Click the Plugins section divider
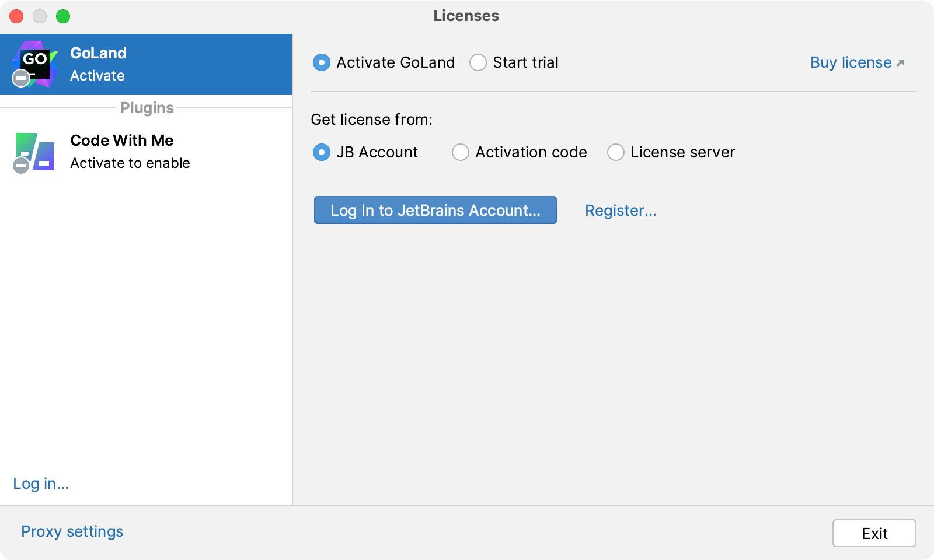Image resolution: width=934 pixels, height=560 pixels. pyautogui.click(x=146, y=108)
